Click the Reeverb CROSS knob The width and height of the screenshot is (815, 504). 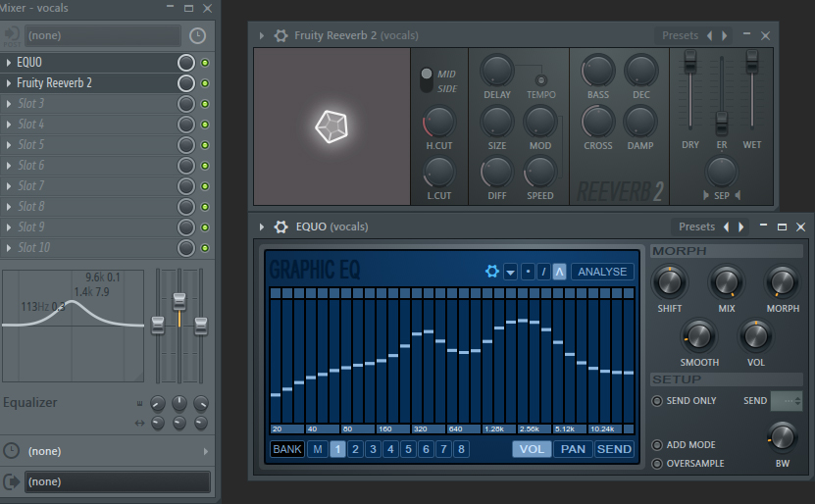597,123
